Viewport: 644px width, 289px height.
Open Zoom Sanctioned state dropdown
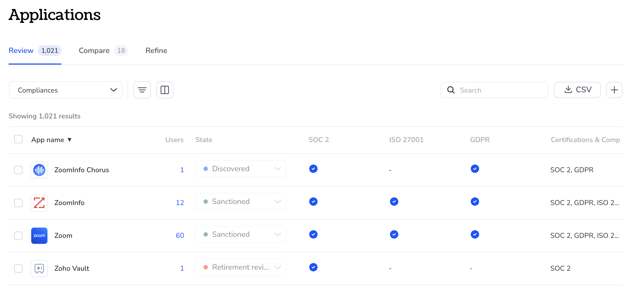(241, 234)
